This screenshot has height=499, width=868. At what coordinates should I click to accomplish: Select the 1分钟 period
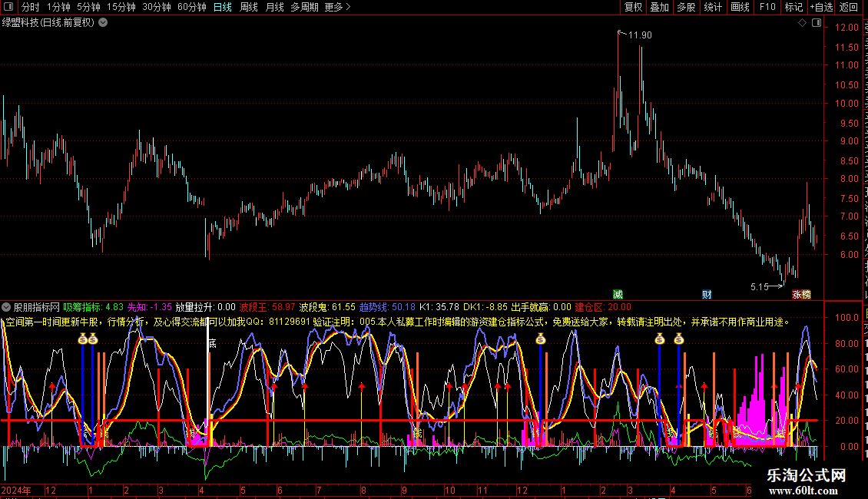coord(58,7)
